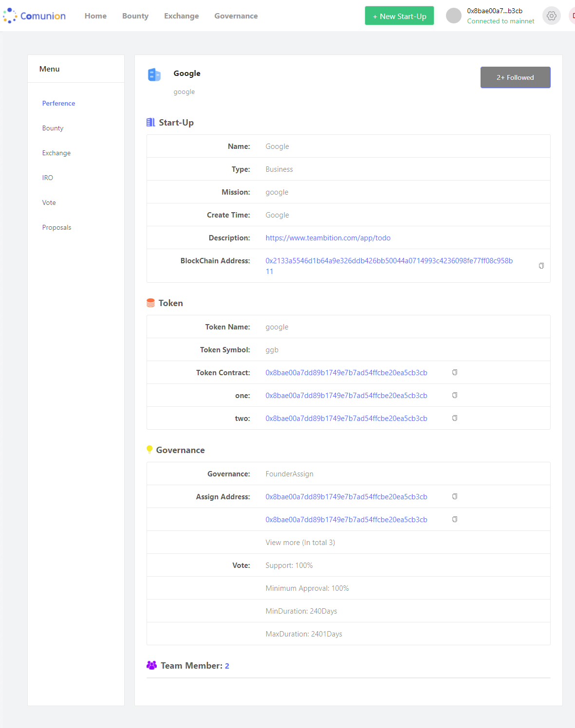This screenshot has height=728, width=575.
Task: Select Minimum Approval: 100% text
Action: [x=307, y=588]
